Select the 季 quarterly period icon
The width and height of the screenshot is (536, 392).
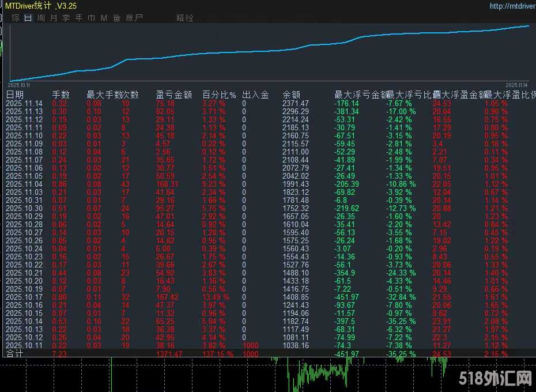(x=65, y=18)
